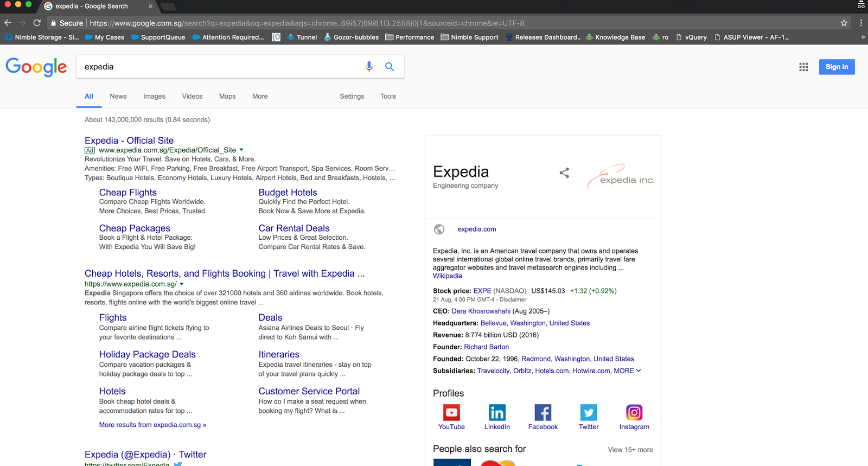
Task: Open Settings menu under search bar
Action: (352, 97)
